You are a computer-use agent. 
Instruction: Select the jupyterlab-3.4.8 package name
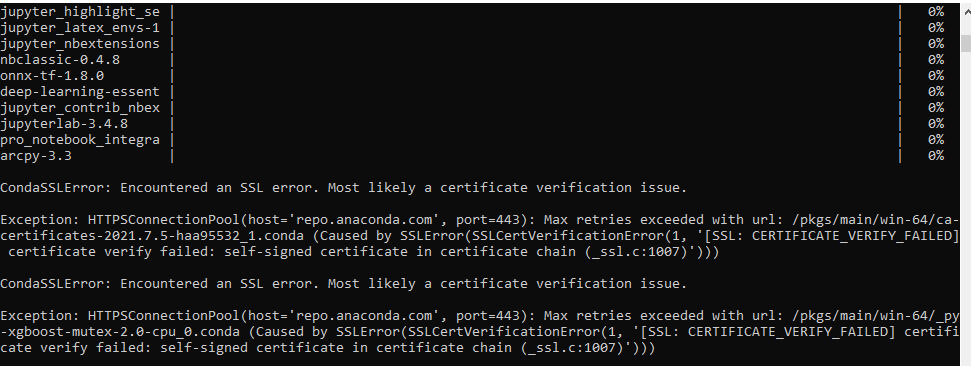(64, 124)
